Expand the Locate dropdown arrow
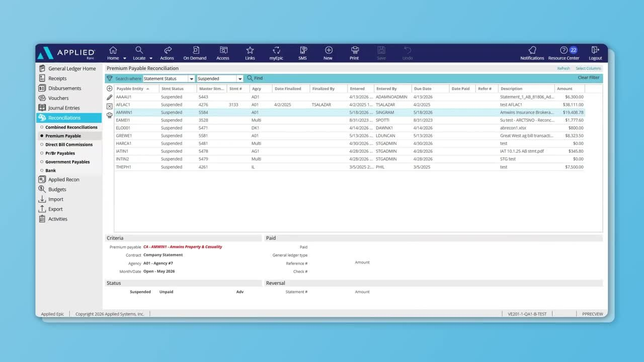This screenshot has width=644, height=362. click(x=151, y=58)
